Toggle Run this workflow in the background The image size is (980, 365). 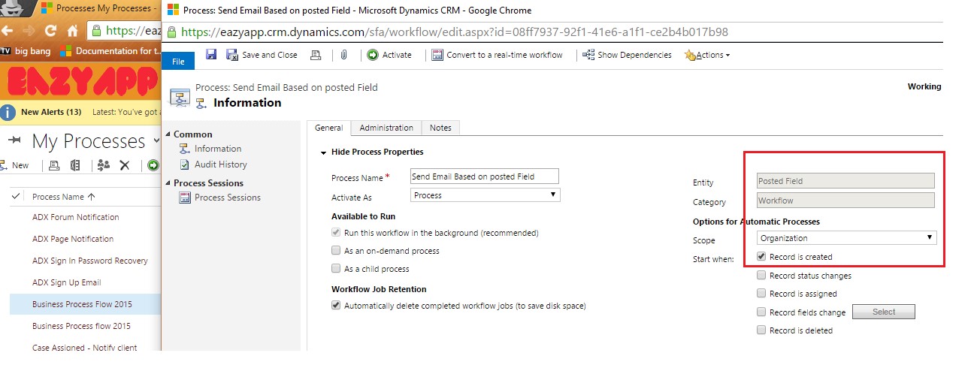point(336,233)
